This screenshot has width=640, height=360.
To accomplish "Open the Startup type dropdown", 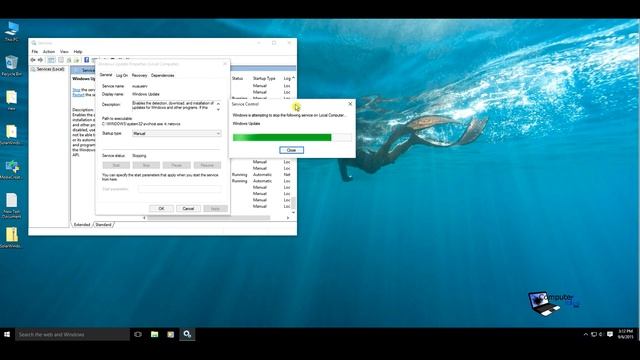I will point(176,133).
